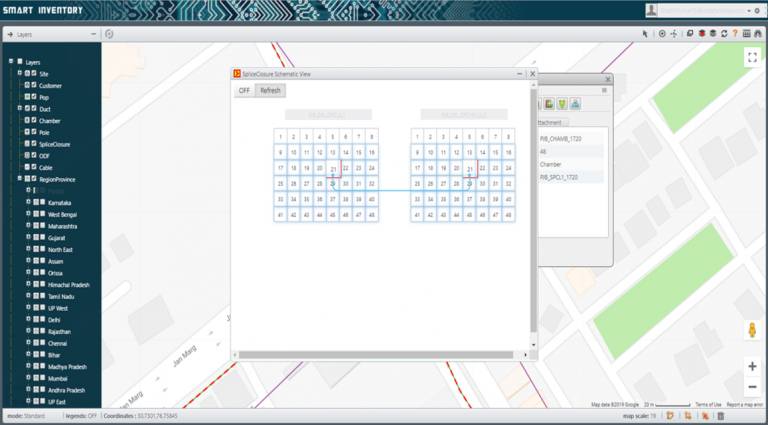Collapse Layers panel with minus button

point(94,34)
